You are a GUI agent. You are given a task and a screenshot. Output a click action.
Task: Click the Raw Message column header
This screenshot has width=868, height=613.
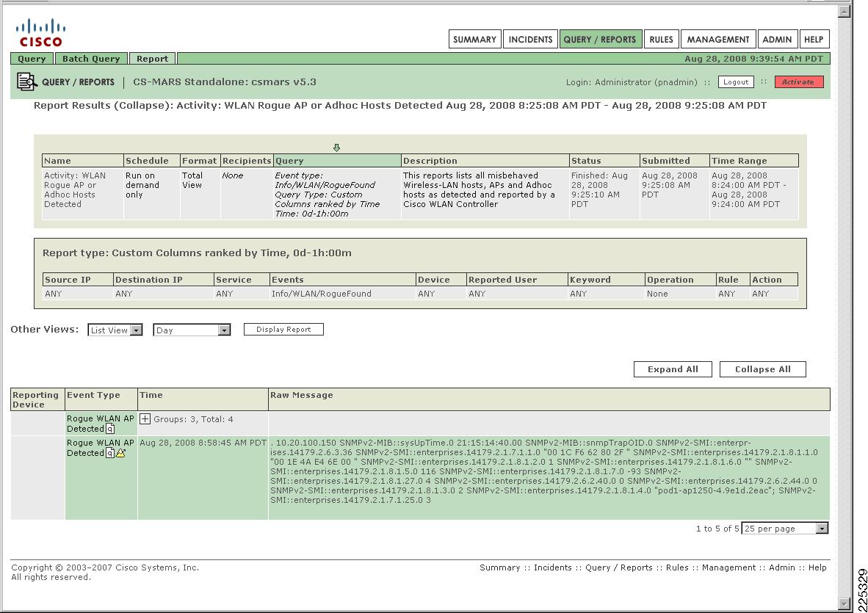click(x=549, y=399)
